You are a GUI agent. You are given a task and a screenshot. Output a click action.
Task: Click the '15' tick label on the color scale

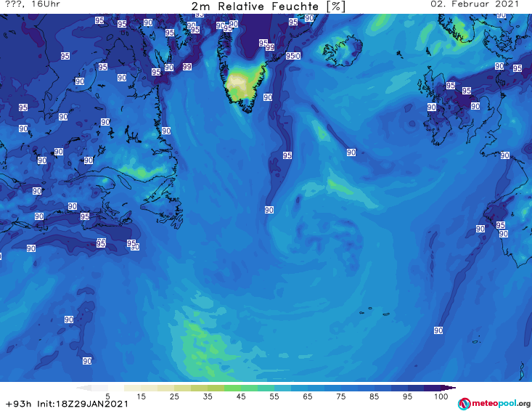[x=141, y=396]
